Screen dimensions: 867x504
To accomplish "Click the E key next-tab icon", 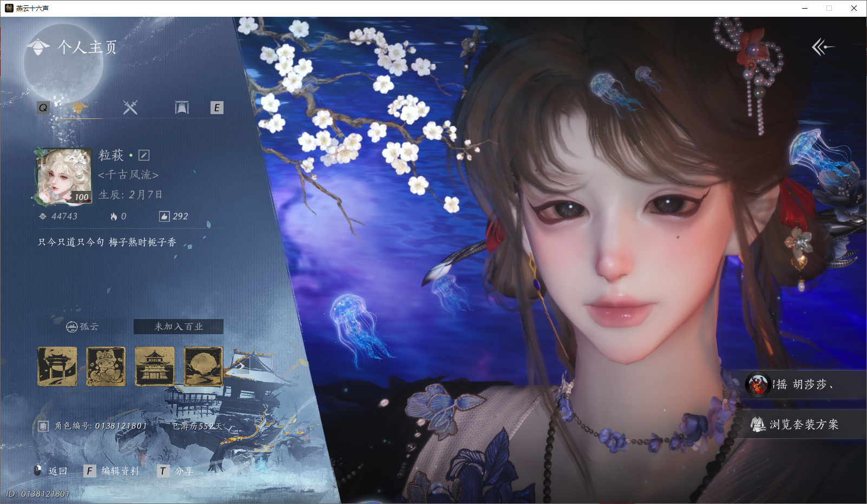I will coord(217,108).
